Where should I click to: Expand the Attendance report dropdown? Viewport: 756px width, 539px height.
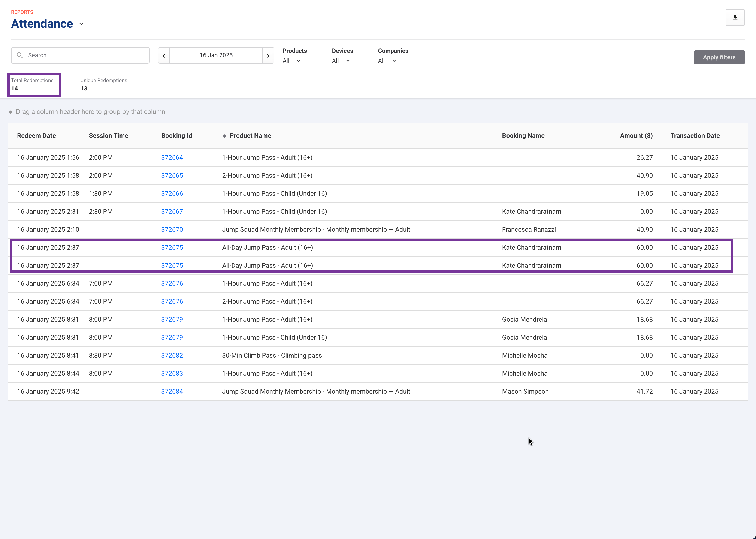81,24
